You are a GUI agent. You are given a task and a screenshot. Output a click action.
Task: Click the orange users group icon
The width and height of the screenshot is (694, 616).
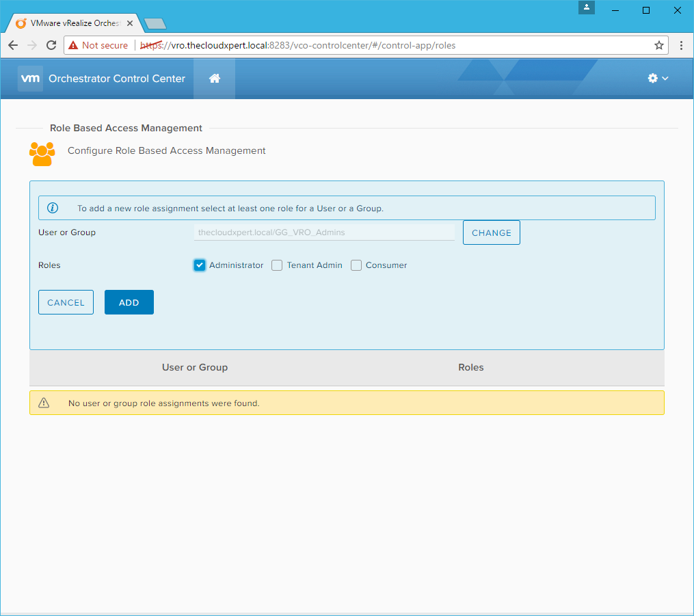[x=42, y=153]
